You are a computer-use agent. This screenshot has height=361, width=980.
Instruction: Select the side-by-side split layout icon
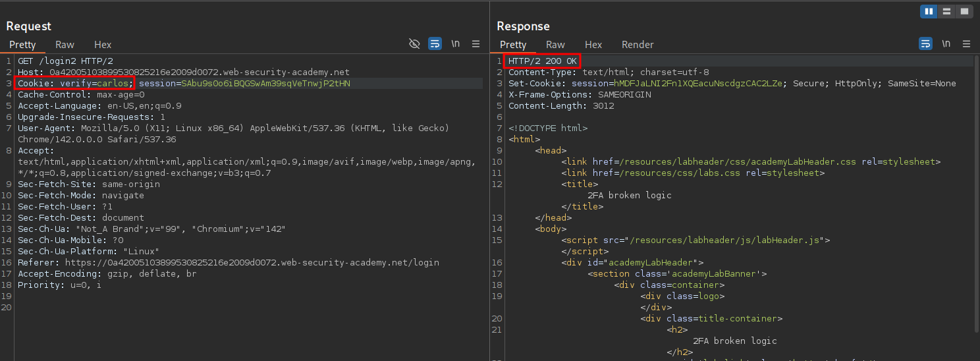(929, 11)
